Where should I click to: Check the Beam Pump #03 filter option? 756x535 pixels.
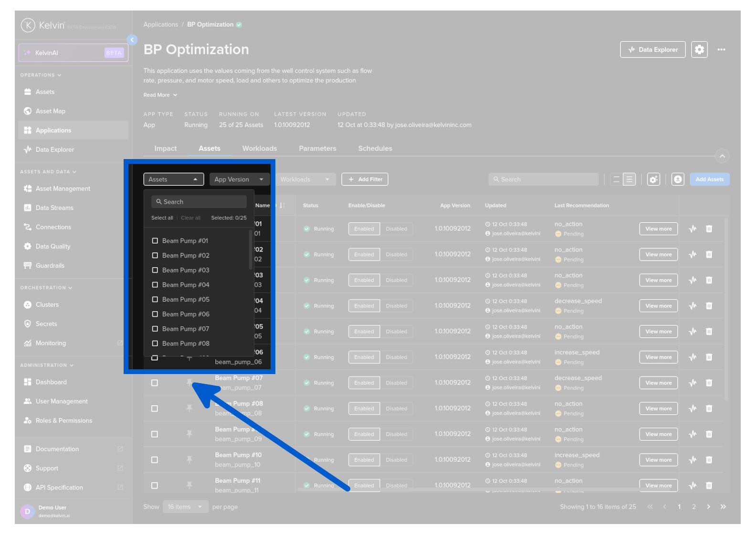[x=155, y=270]
